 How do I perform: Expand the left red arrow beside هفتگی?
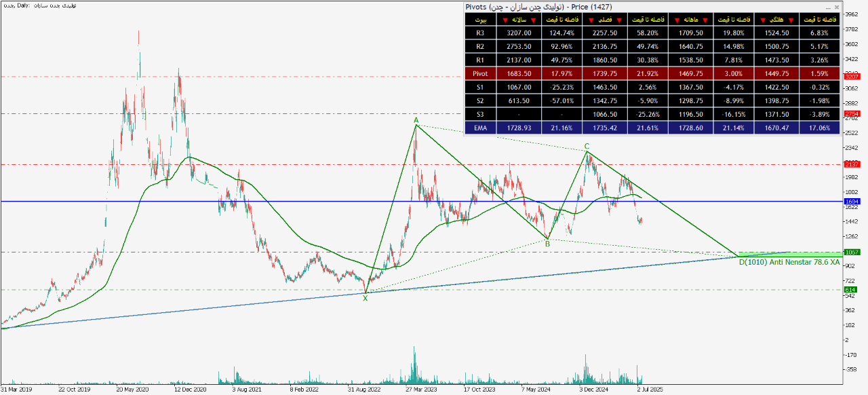click(764, 20)
